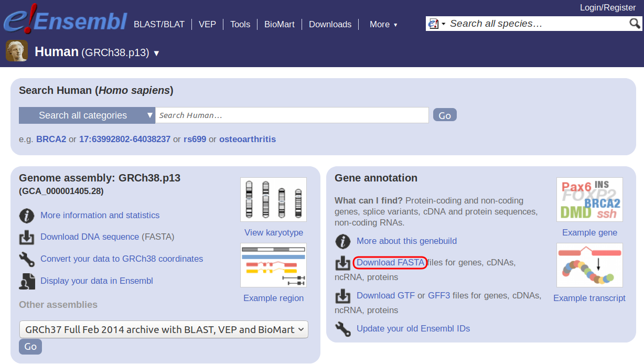Open the BioMart menu item

[x=279, y=24]
